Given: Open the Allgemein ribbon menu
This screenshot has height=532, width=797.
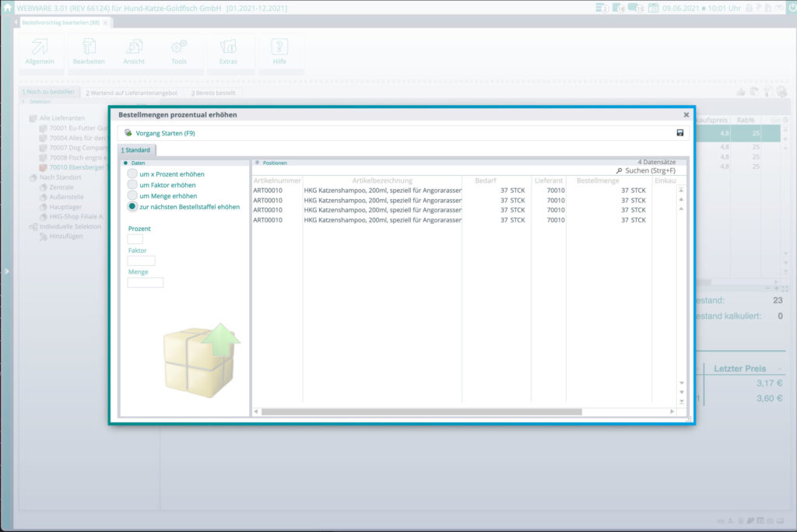Looking at the screenshot, I should pyautogui.click(x=40, y=52).
